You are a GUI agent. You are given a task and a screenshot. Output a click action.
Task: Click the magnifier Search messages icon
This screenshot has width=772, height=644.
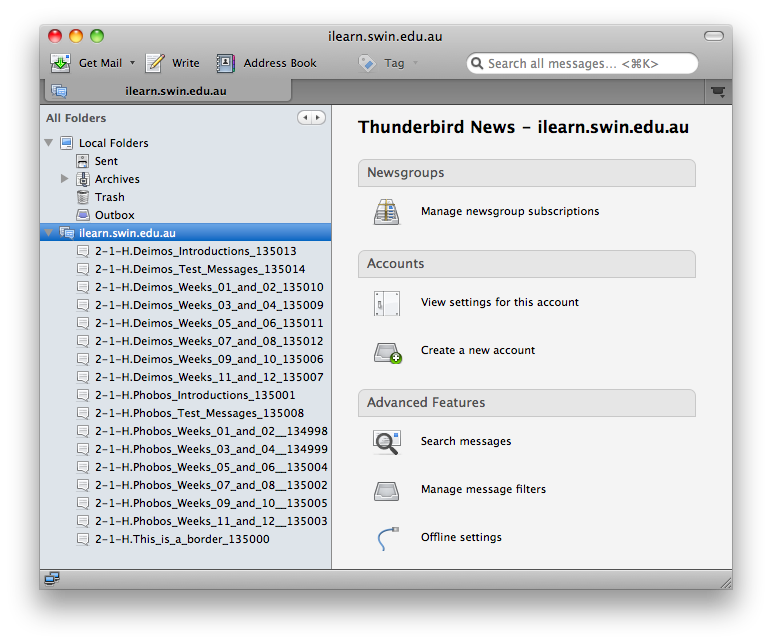[x=387, y=442]
